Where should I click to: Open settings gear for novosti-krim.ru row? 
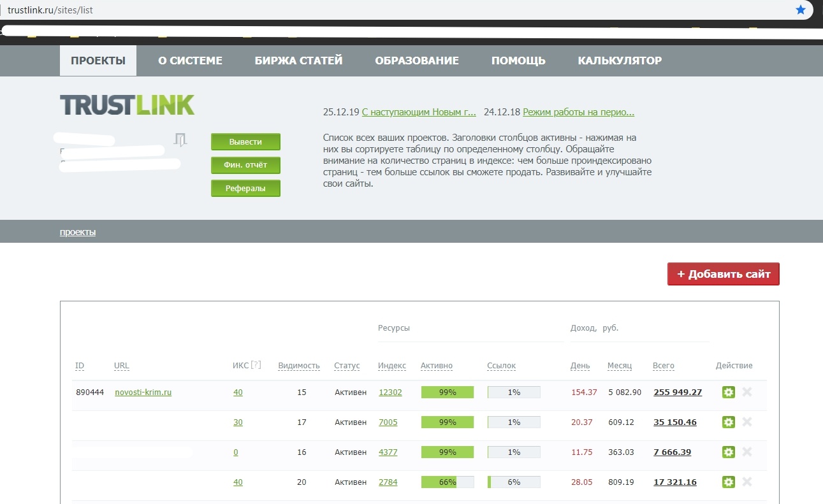click(x=729, y=392)
